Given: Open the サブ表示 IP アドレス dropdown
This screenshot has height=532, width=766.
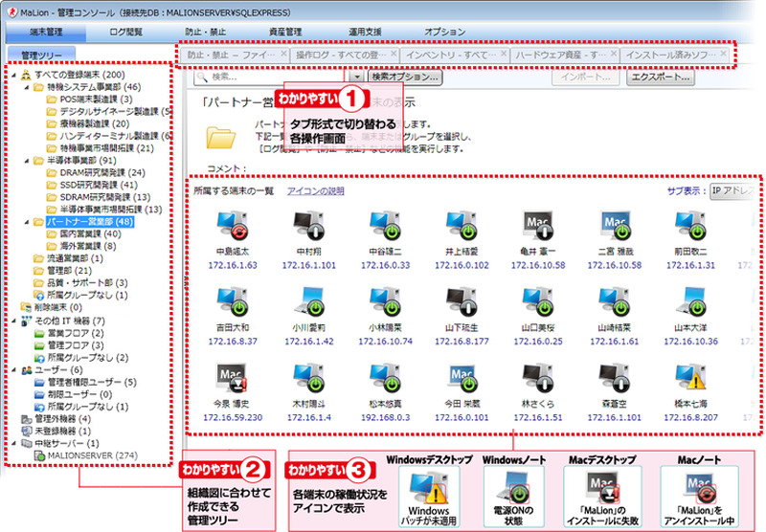Looking at the screenshot, I should click(735, 191).
